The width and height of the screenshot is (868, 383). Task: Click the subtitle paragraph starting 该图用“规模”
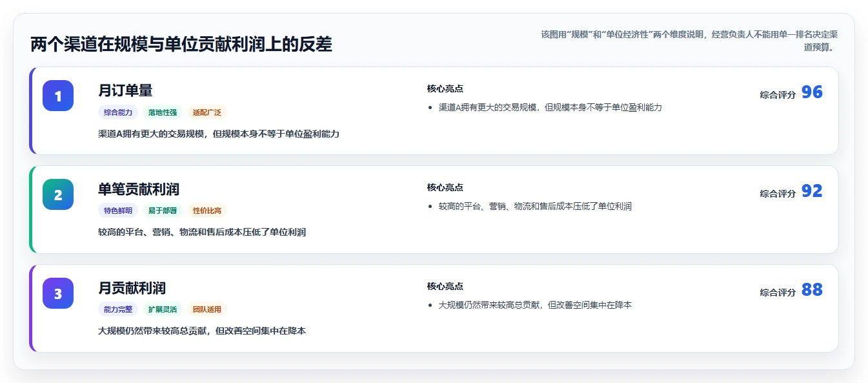tap(689, 41)
